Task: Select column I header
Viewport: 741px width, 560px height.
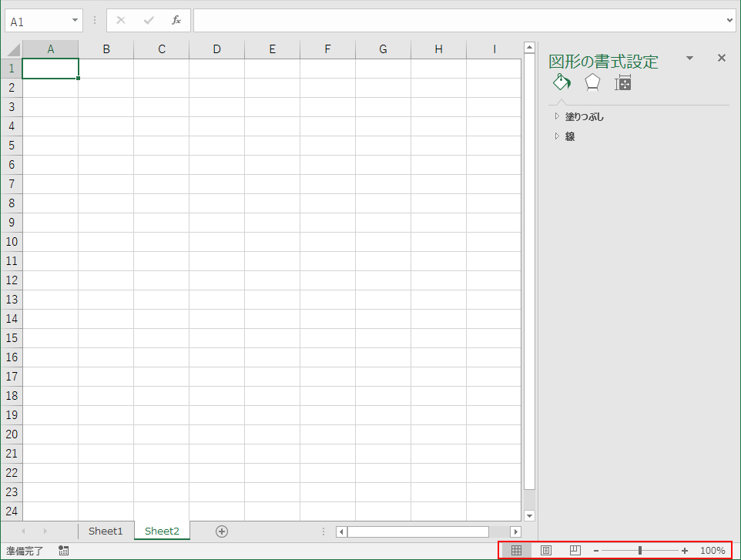Action: (x=494, y=49)
